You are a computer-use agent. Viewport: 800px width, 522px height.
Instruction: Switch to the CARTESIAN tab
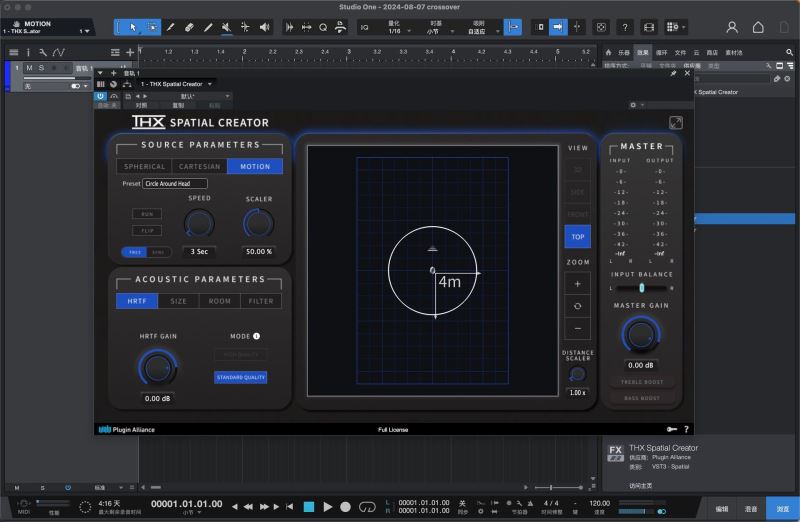(x=199, y=166)
